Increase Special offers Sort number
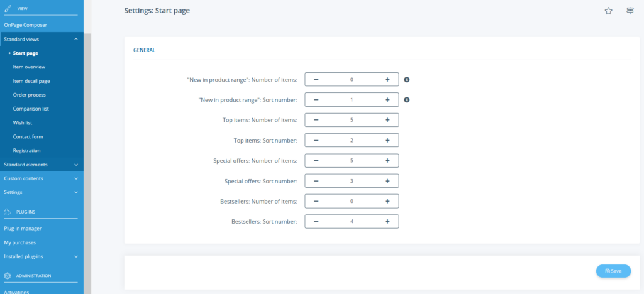Image resolution: width=644 pixels, height=294 pixels. tap(387, 181)
